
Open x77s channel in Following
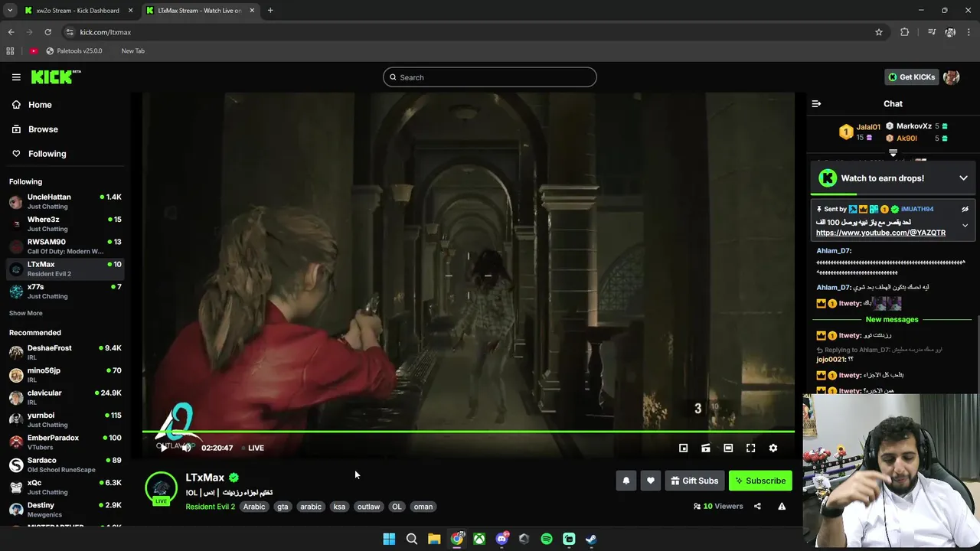(64, 292)
